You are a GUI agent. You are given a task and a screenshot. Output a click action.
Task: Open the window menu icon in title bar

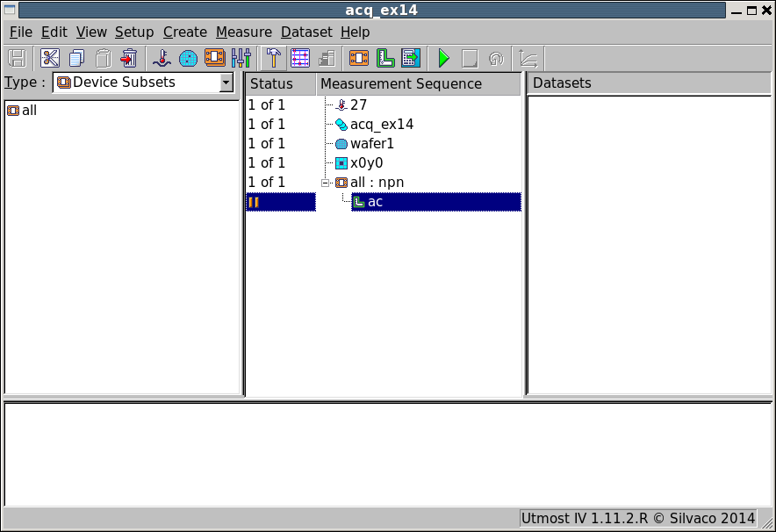(10, 10)
